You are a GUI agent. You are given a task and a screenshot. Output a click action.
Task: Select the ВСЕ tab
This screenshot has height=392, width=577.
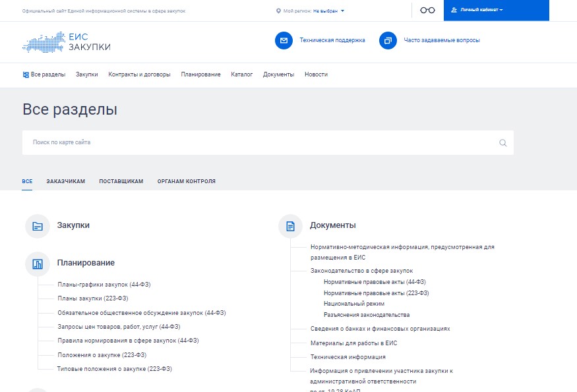(27, 181)
